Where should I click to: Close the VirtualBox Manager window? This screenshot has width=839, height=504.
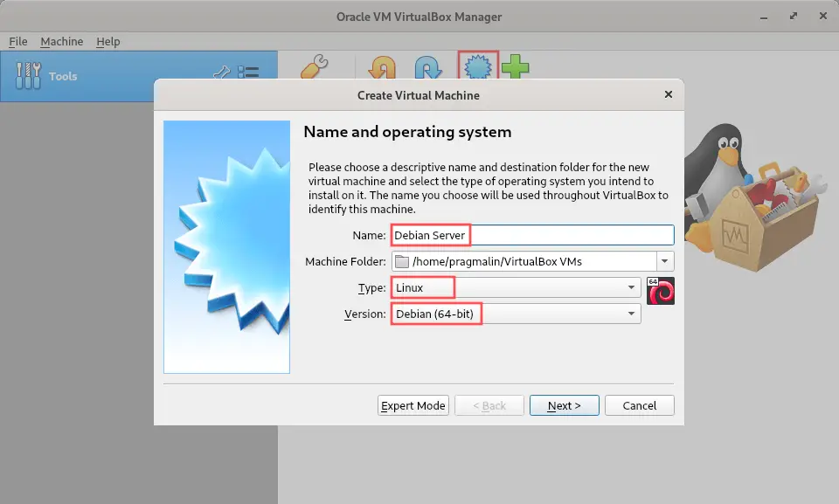pos(823,16)
